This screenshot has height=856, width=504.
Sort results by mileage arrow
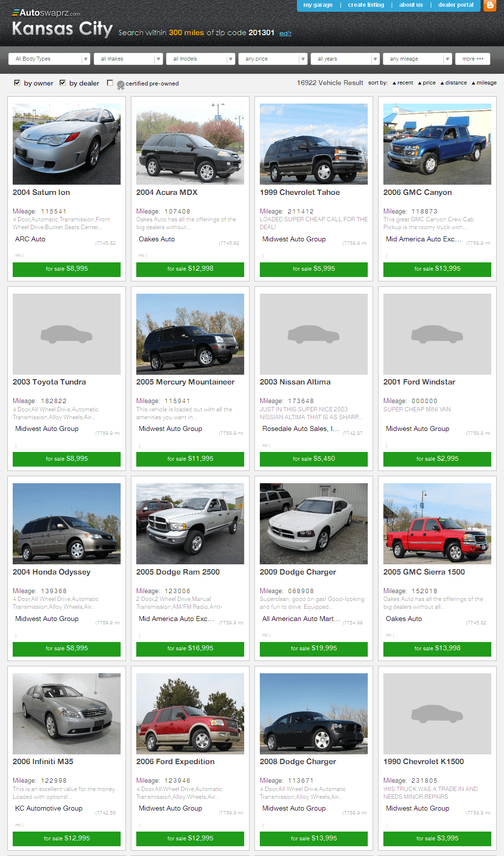(474, 83)
